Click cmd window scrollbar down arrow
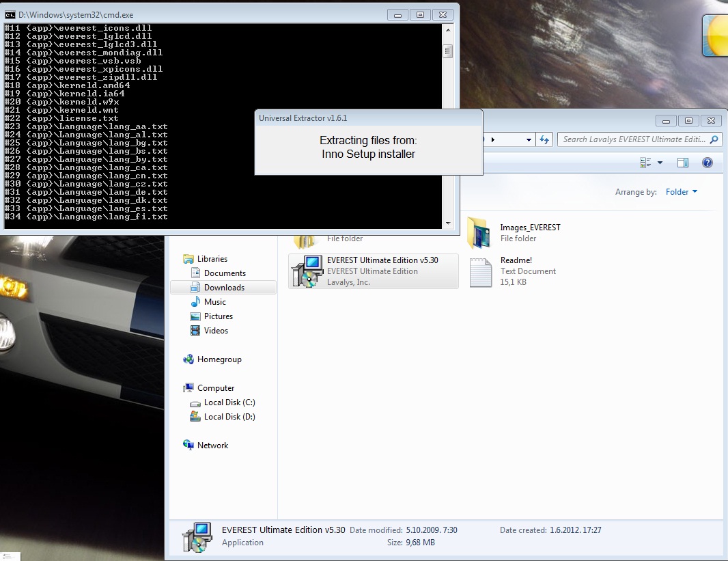The image size is (728, 561). (x=448, y=223)
